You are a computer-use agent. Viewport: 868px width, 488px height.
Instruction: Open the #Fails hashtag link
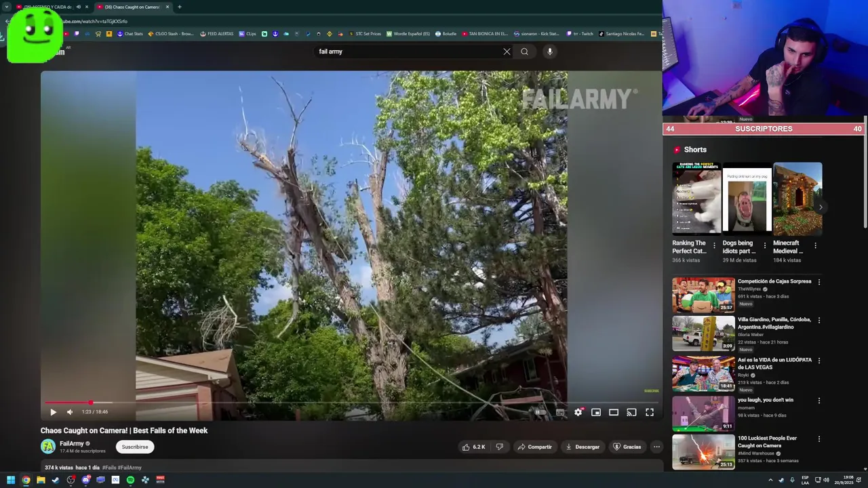108,468
